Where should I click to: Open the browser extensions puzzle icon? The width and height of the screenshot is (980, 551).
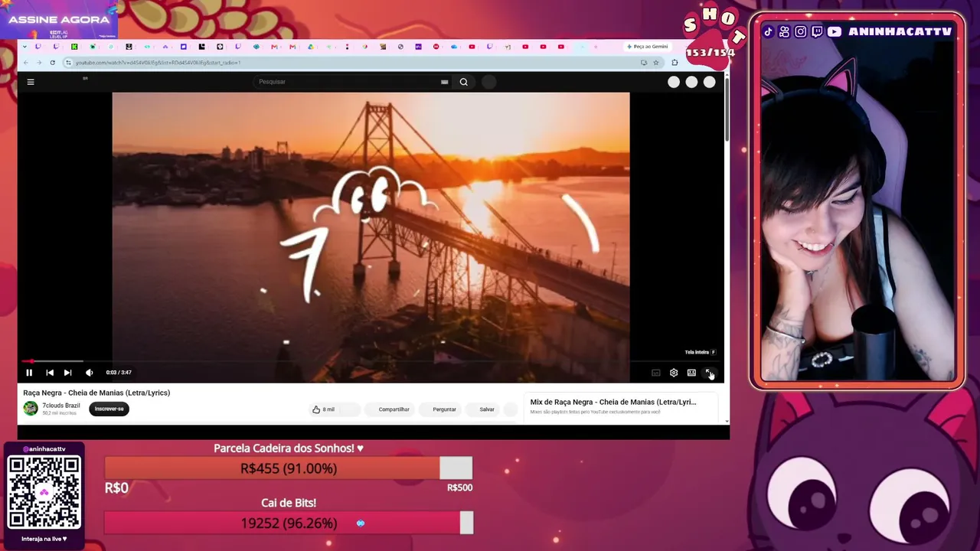tap(675, 63)
